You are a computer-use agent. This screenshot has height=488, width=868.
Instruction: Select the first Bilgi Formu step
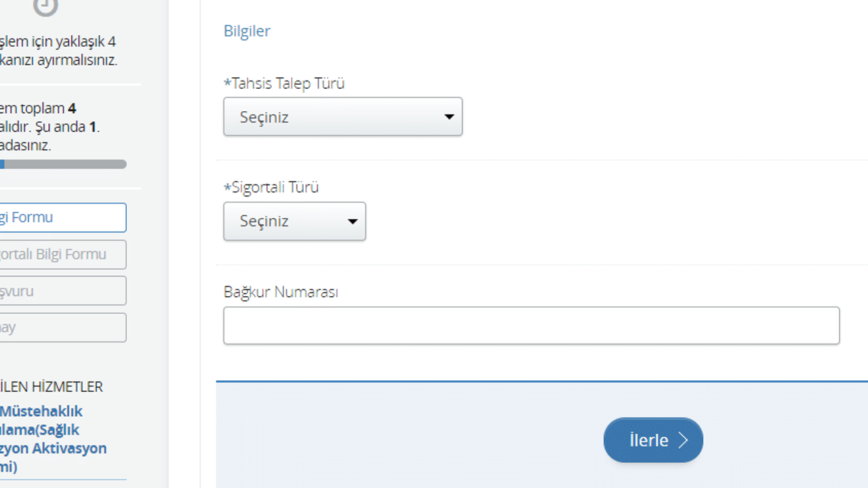pos(61,218)
